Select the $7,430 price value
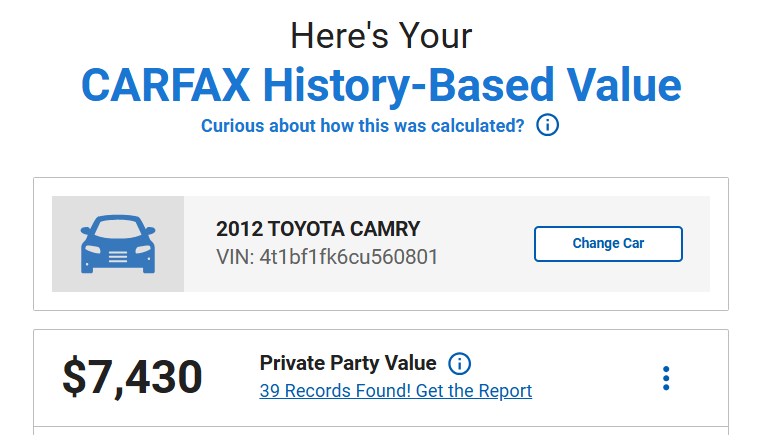762x435 pixels. point(132,377)
